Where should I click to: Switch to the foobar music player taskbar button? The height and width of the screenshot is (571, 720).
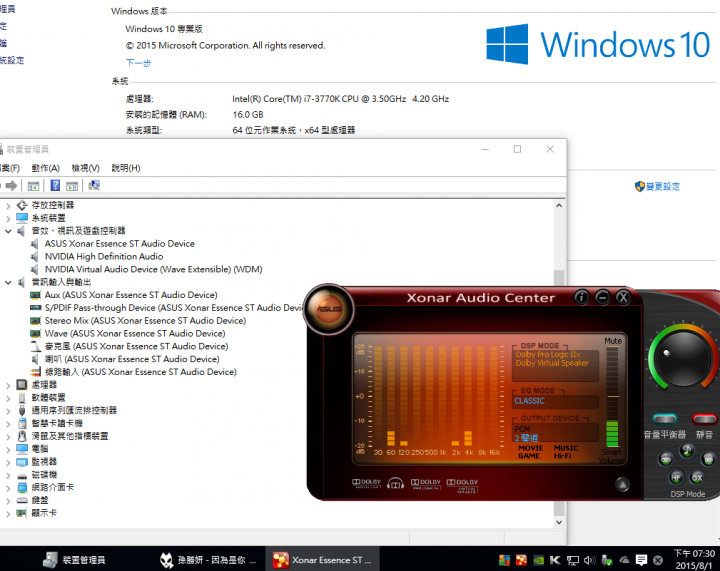coord(208,560)
